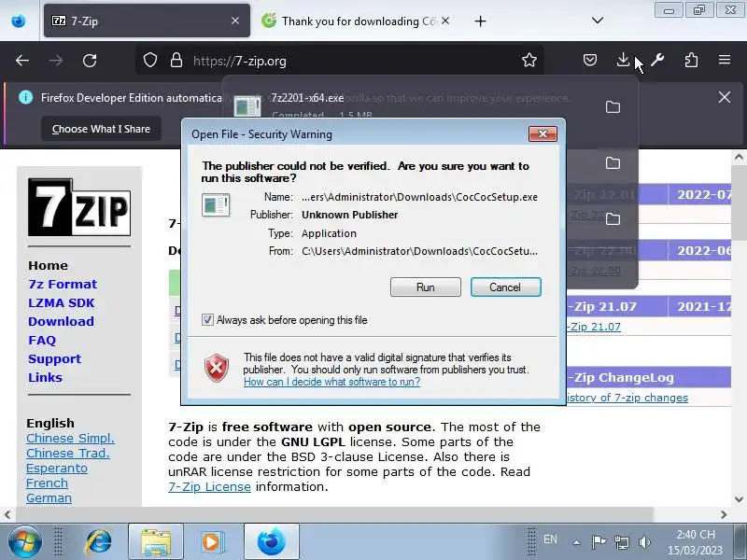Open the Home link in sidebar

coord(49,265)
